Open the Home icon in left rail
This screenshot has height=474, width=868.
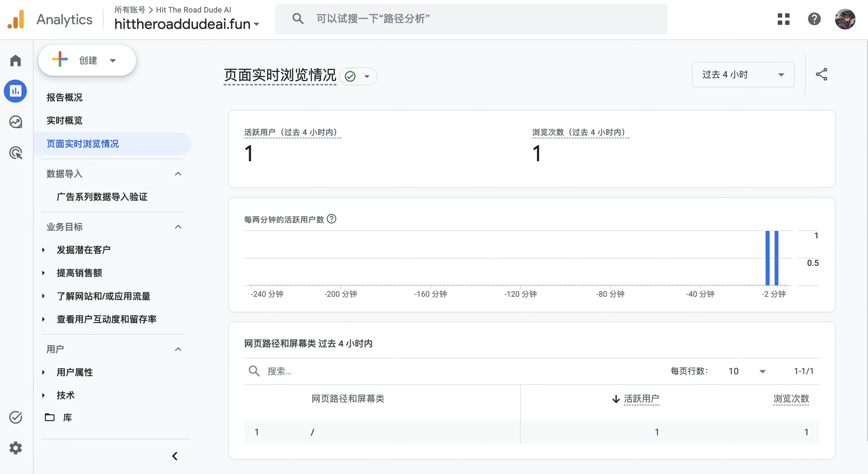point(16,60)
